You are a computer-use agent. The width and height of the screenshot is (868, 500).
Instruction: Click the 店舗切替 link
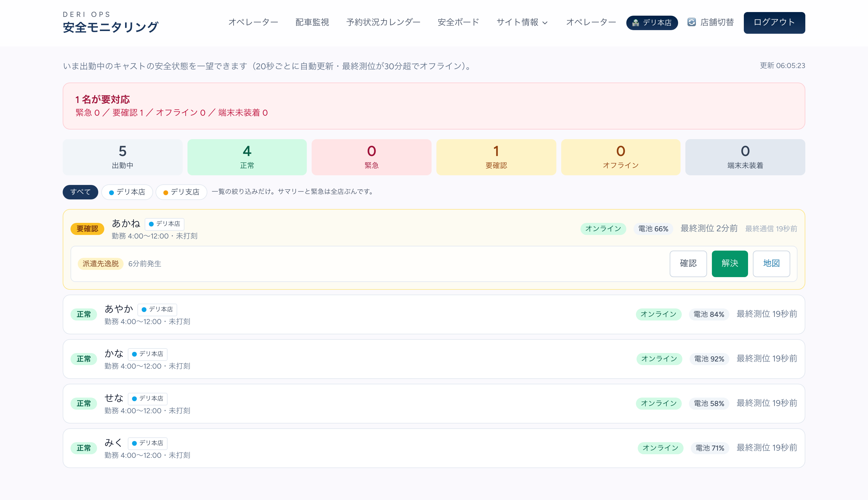tap(710, 22)
